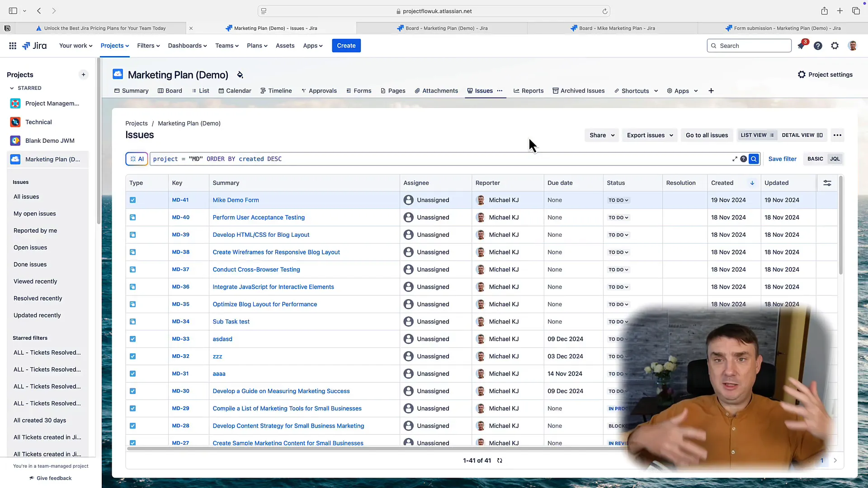
Task: Go back in browser history
Action: pyautogui.click(x=39, y=11)
